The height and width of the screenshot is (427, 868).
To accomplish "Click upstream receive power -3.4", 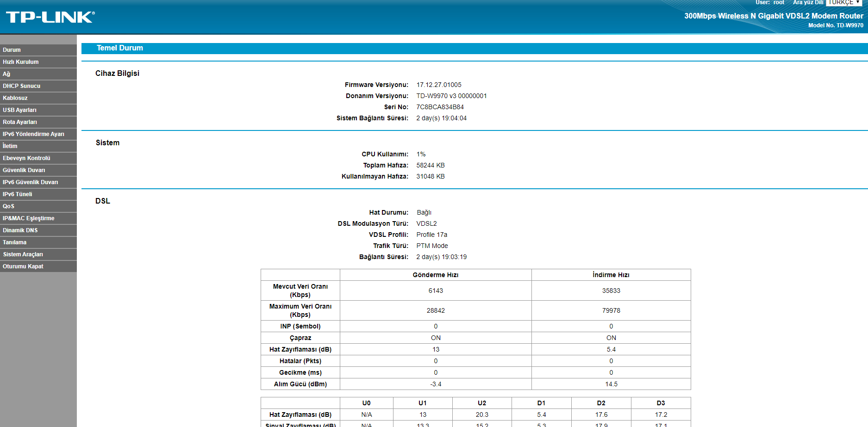I will [436, 384].
